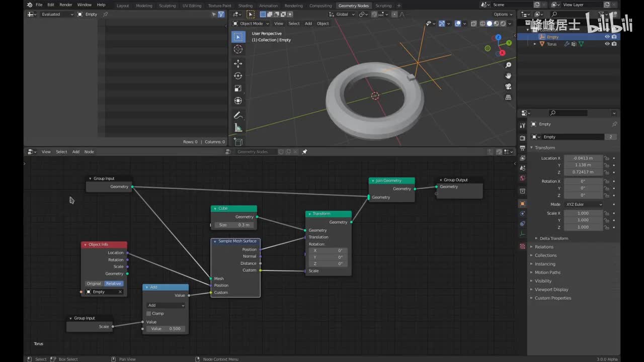Toggle camera view icon in viewport
This screenshot has width=644, height=362.
point(508,86)
